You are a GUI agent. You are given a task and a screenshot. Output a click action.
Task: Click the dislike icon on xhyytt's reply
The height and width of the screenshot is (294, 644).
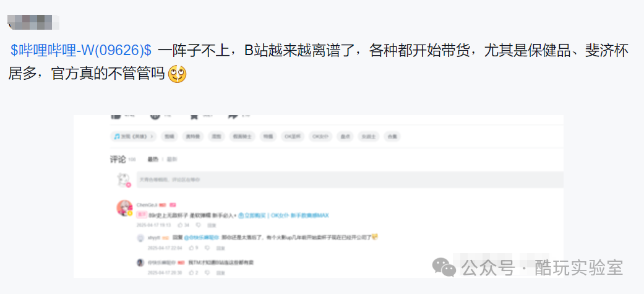[x=207, y=248]
